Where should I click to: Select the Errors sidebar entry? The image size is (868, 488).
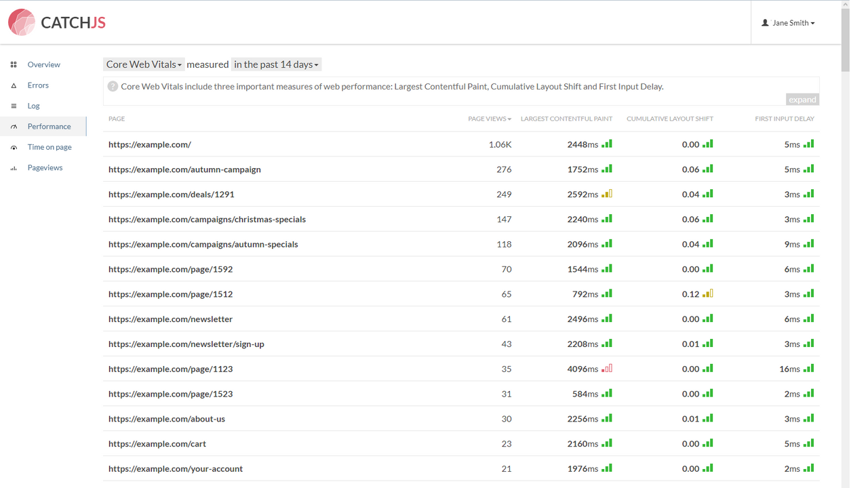coord(38,85)
